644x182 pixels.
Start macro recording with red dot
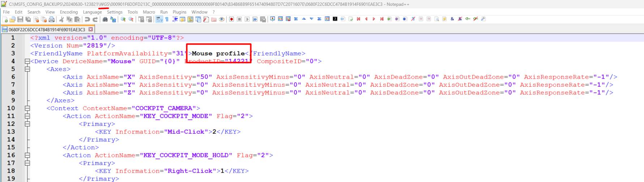tap(231, 19)
